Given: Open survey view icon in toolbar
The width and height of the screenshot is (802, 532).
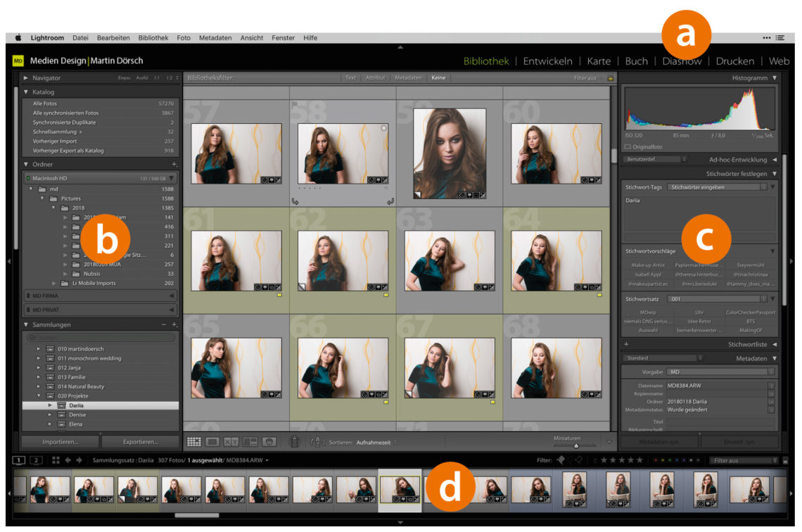Looking at the screenshot, I should coord(250,442).
